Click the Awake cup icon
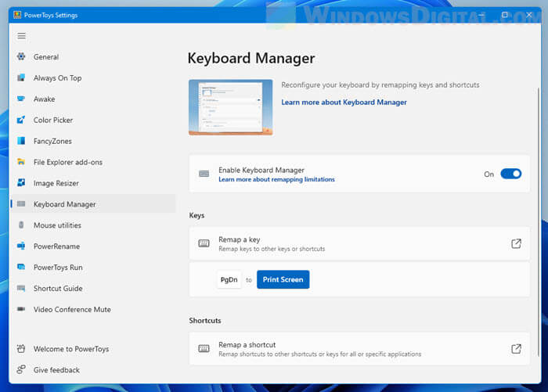This screenshot has height=392, width=548. click(21, 99)
